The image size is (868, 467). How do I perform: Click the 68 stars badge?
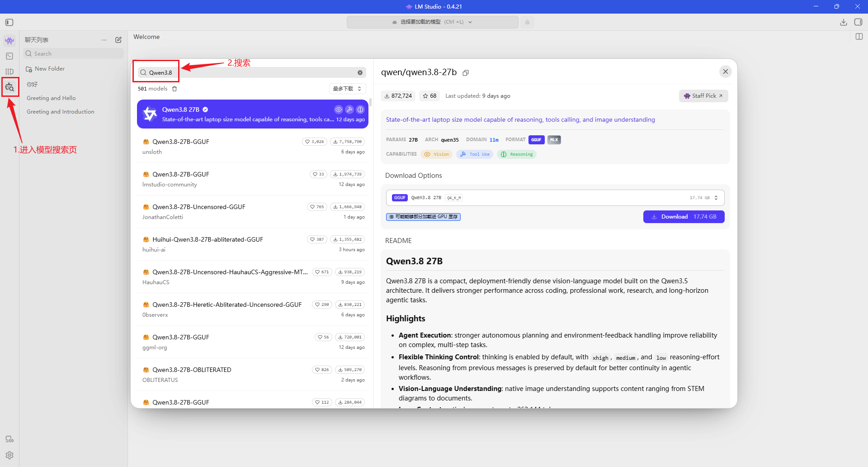(x=429, y=96)
